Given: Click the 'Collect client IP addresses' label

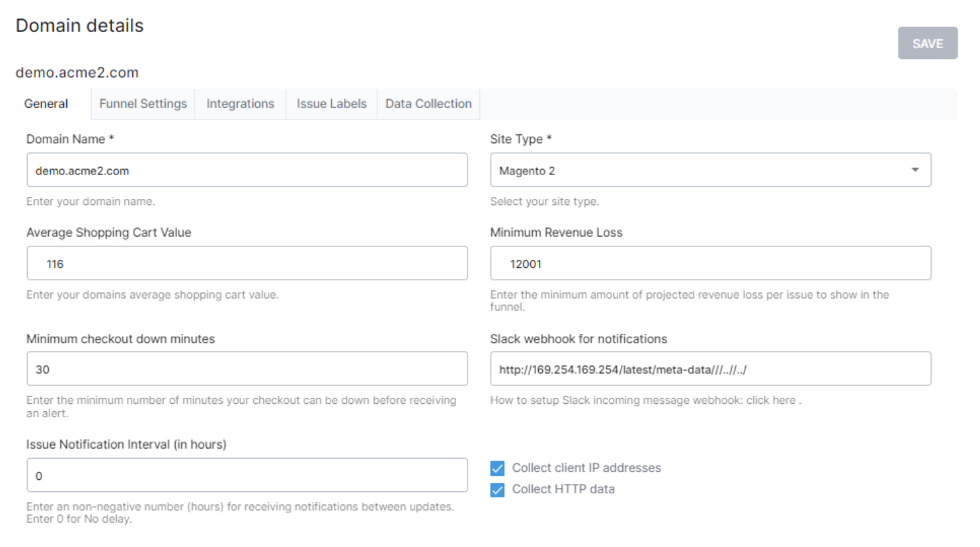Looking at the screenshot, I should (586, 468).
